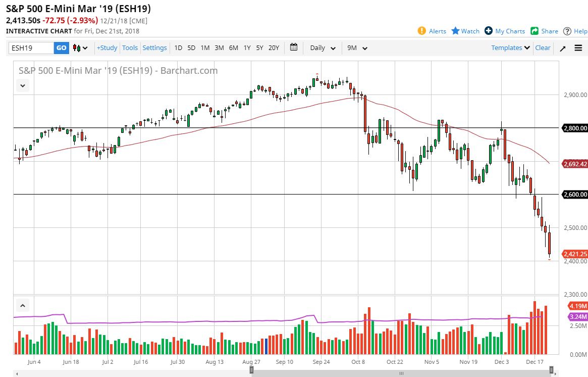This screenshot has height=377, width=588.
Task: Select the 5D timeframe
Action: tap(191, 48)
